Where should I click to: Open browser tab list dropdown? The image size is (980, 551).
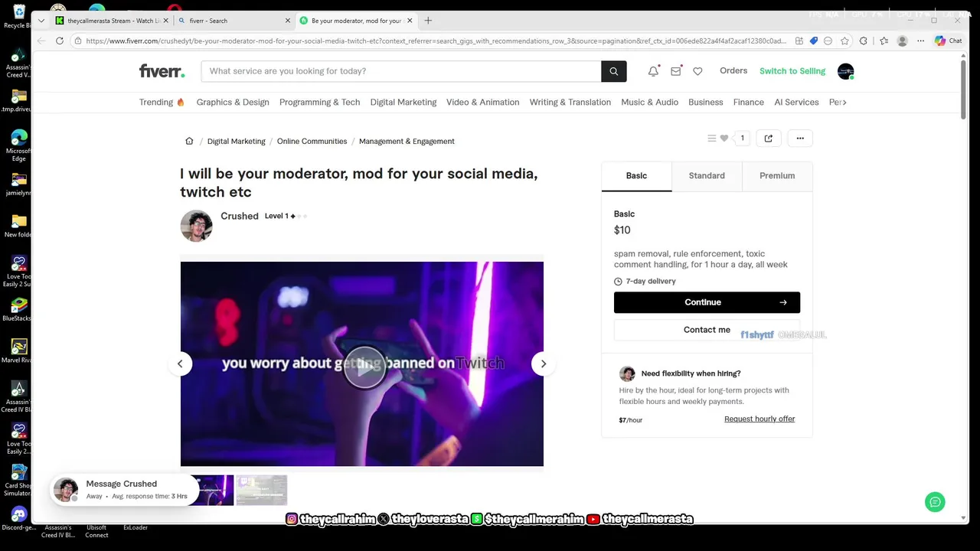point(41,21)
